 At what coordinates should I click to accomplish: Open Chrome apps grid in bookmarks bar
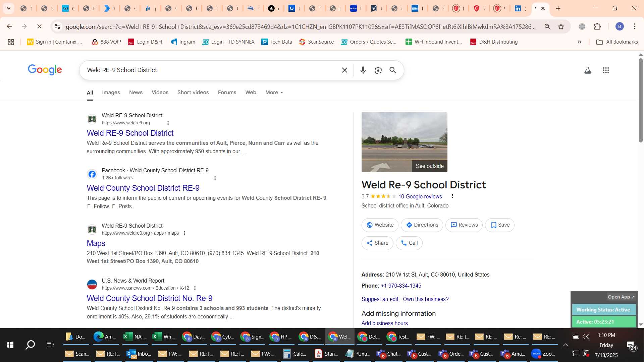[x=11, y=42]
